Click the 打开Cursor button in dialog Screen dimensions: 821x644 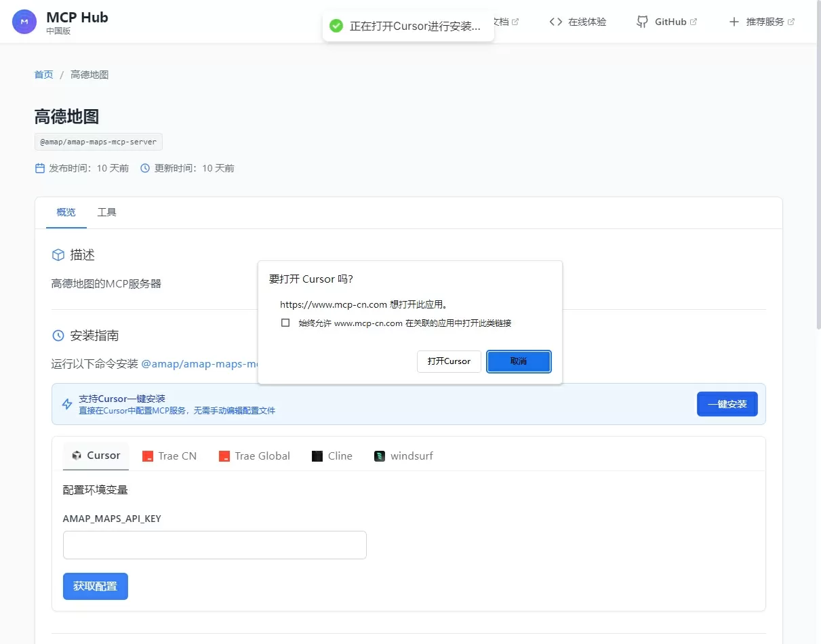(x=449, y=361)
